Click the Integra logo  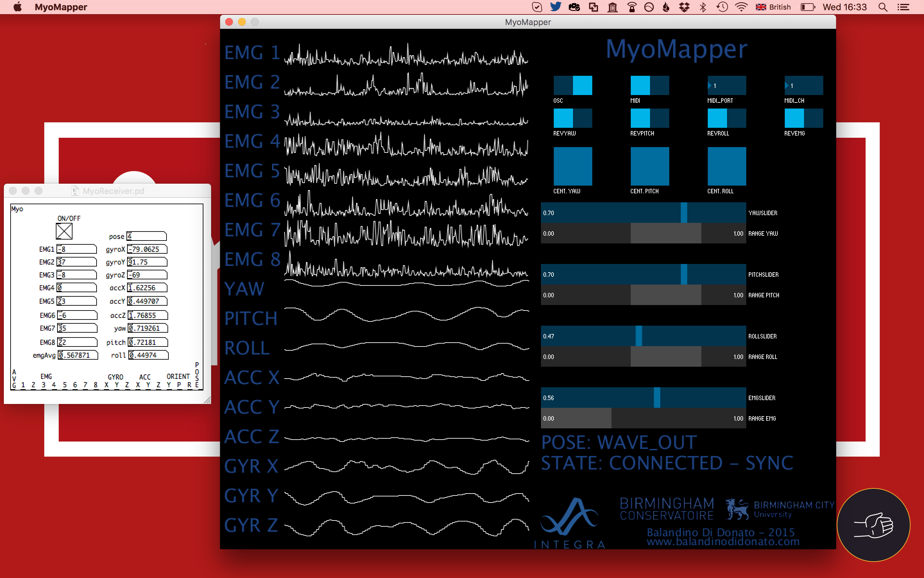coord(570,523)
